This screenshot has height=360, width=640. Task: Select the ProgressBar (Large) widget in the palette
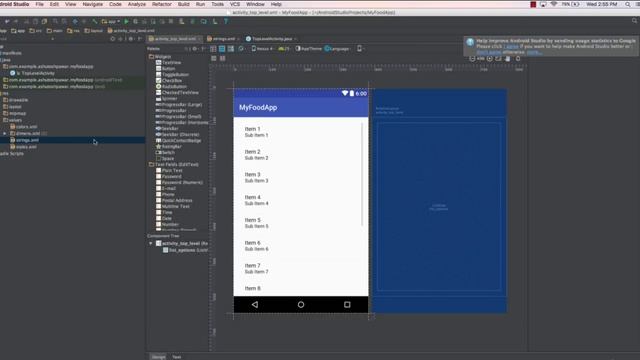coord(179,104)
